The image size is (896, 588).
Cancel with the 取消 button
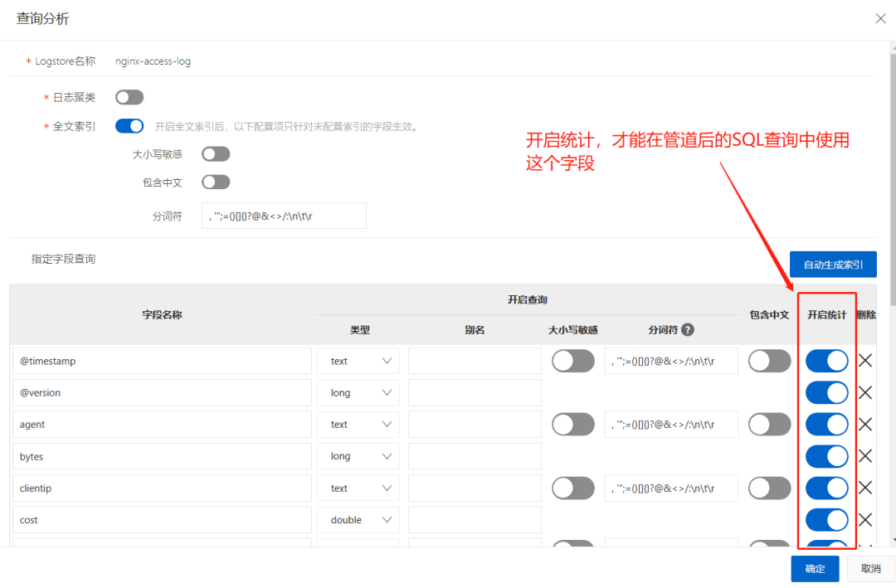pos(871,569)
